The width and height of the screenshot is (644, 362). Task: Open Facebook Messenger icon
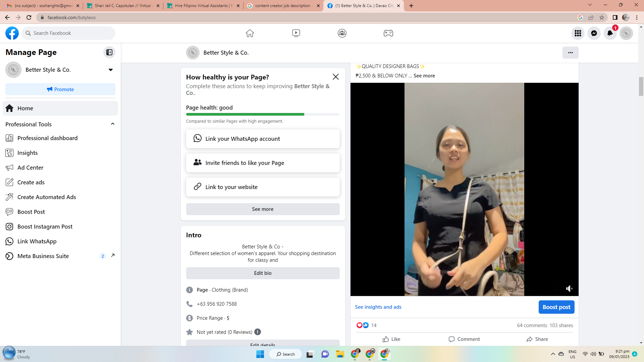tap(594, 33)
